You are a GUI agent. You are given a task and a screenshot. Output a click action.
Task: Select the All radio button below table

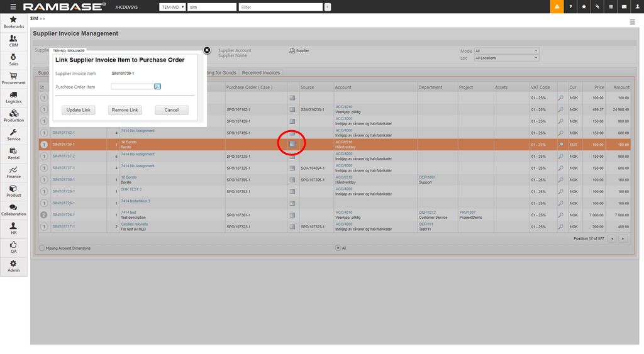tap(338, 248)
